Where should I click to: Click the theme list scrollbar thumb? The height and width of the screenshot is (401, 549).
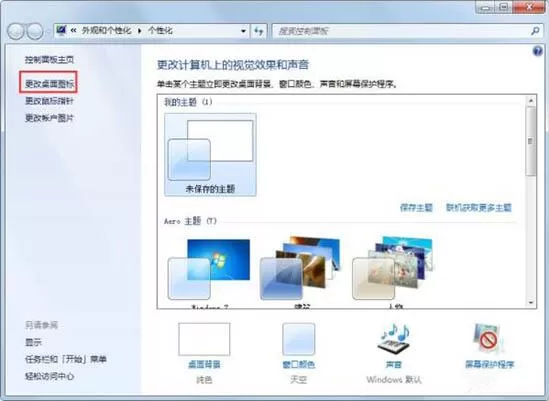coord(531,141)
